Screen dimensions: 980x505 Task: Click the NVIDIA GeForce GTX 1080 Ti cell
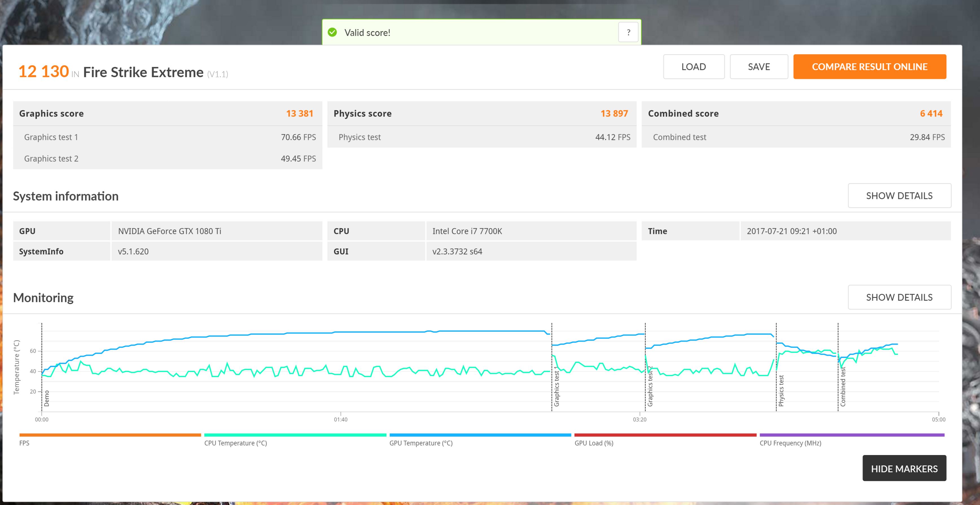point(217,231)
